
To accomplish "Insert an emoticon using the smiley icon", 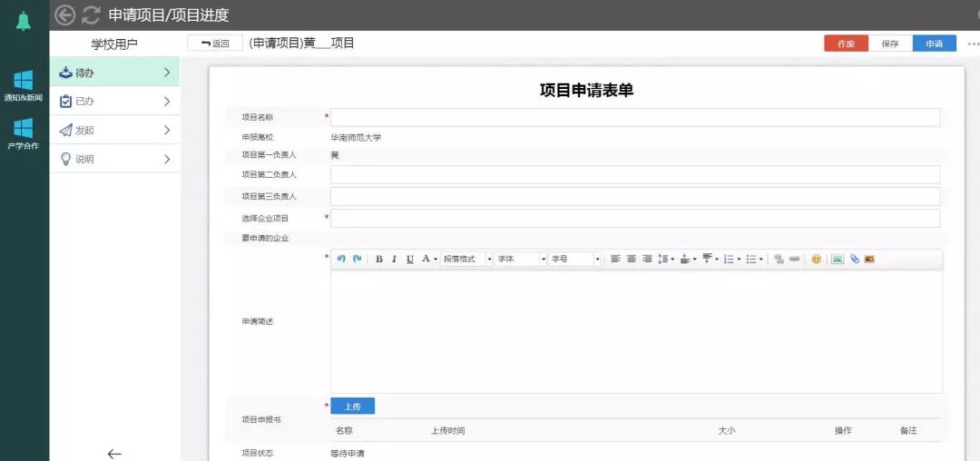I will coord(816,259).
